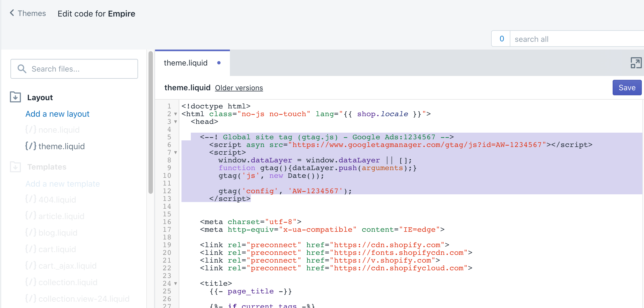Open collection.liquid template

[68, 282]
